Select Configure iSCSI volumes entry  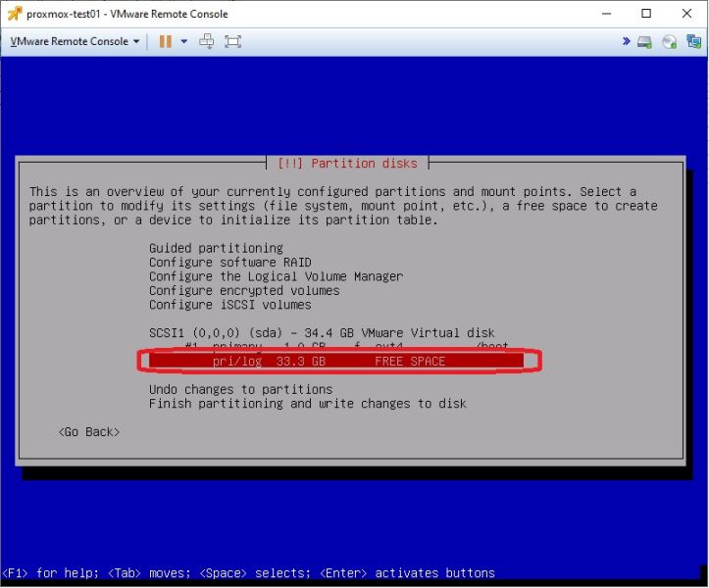coord(230,304)
